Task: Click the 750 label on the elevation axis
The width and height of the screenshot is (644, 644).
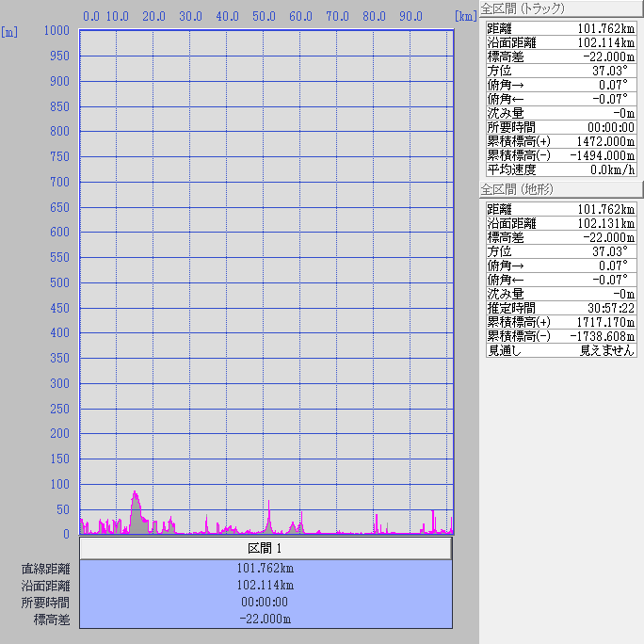Action: 59,156
